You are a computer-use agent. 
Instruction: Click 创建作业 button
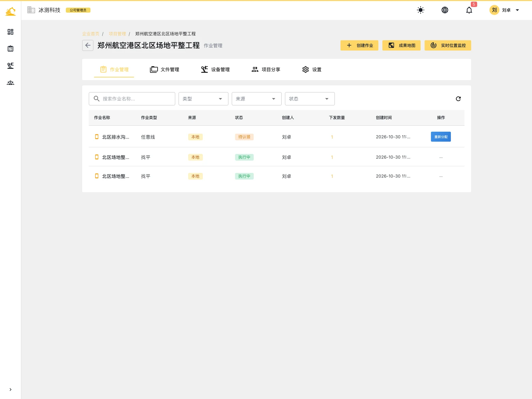coord(359,45)
